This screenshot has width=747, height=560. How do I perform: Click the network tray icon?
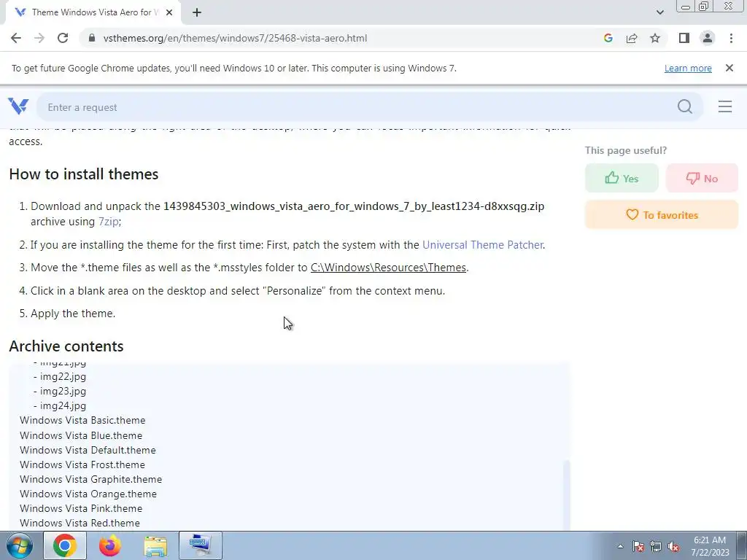[x=656, y=546]
